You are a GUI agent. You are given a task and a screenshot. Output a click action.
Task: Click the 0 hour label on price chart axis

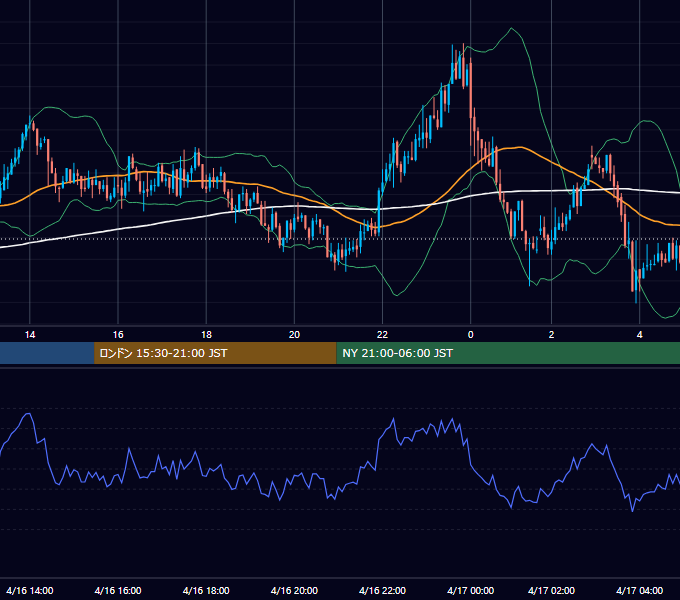point(471,335)
